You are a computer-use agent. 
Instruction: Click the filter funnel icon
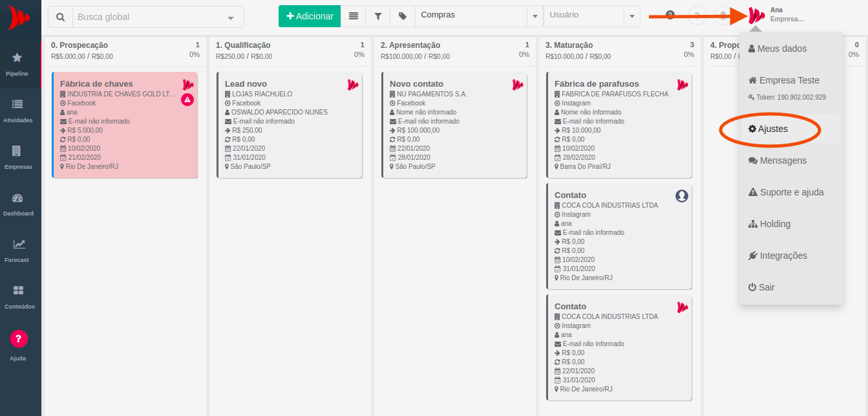(x=377, y=16)
